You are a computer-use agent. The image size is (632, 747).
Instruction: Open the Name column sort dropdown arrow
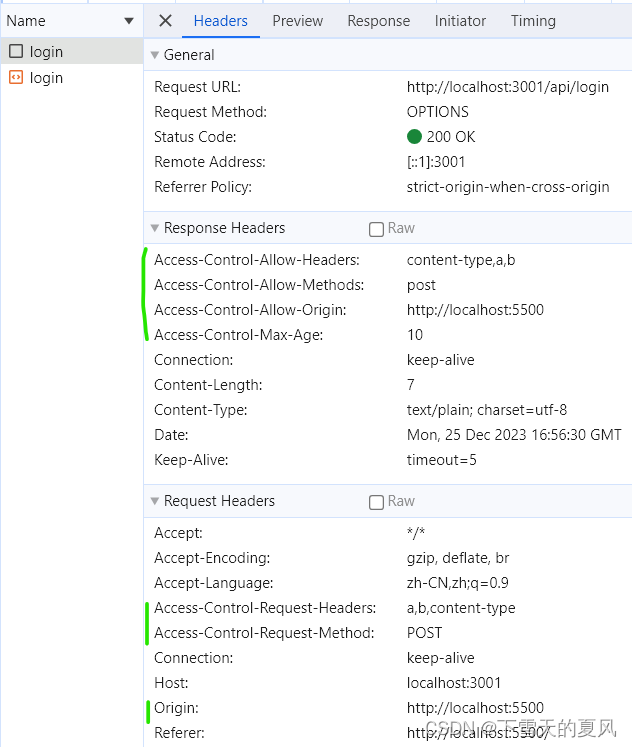coord(129,21)
